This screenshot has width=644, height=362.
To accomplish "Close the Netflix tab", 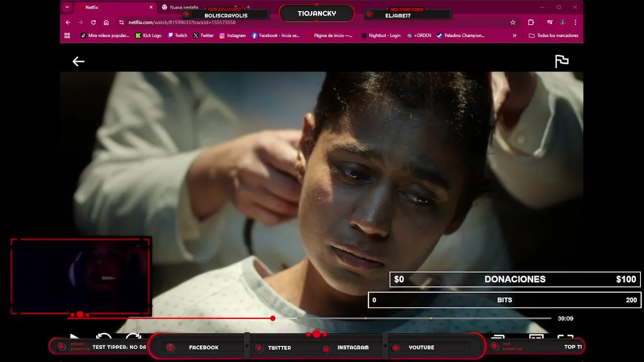I will point(151,8).
